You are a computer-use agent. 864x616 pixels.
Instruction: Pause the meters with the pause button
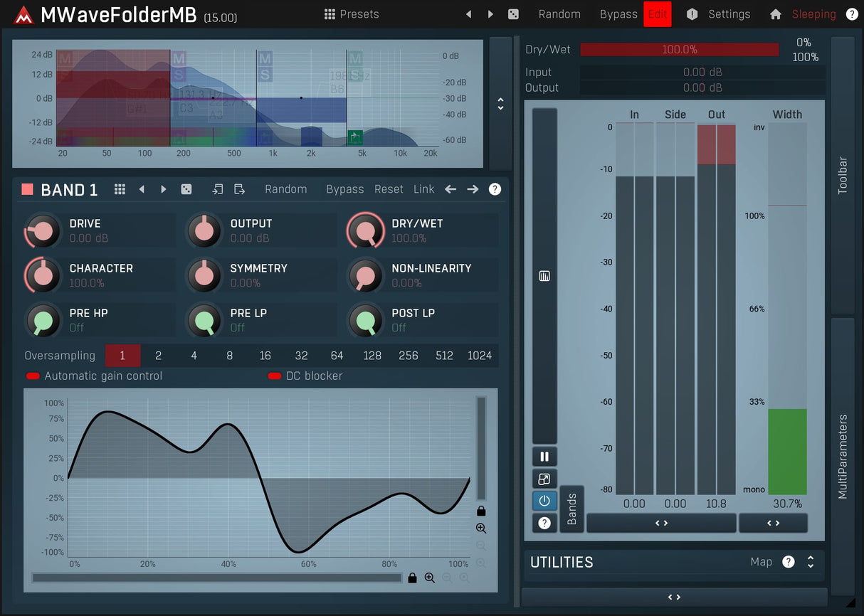544,457
